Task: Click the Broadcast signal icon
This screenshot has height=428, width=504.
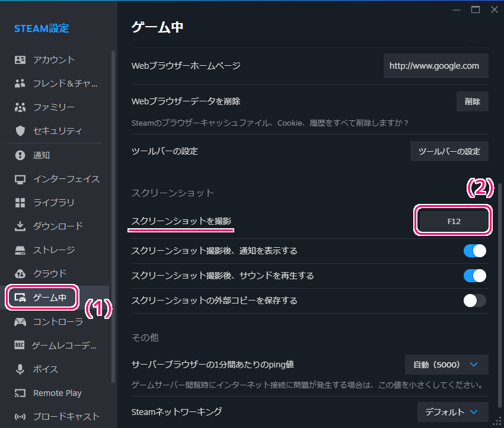Action: [x=20, y=417]
